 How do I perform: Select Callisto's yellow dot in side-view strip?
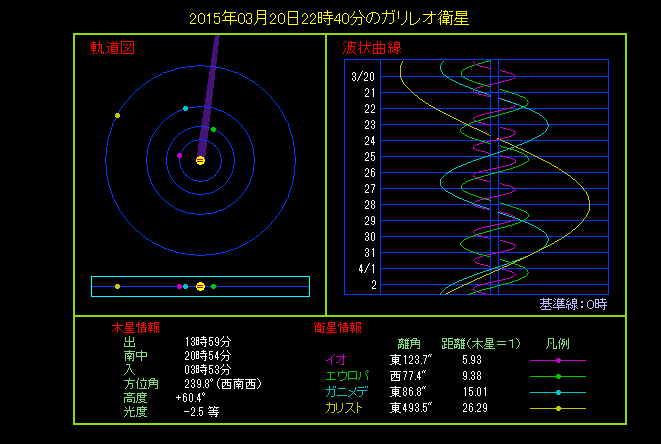tap(118, 287)
